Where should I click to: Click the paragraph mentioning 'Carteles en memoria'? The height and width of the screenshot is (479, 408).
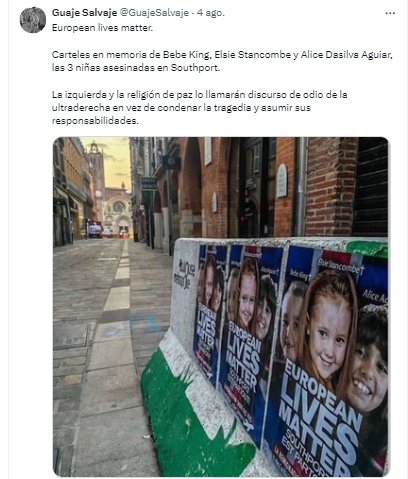(222, 61)
